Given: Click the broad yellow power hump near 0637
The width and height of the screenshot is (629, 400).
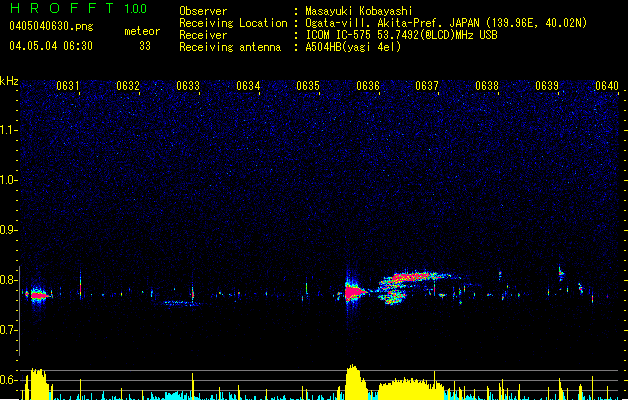Looking at the screenshot, I should pos(411,389).
